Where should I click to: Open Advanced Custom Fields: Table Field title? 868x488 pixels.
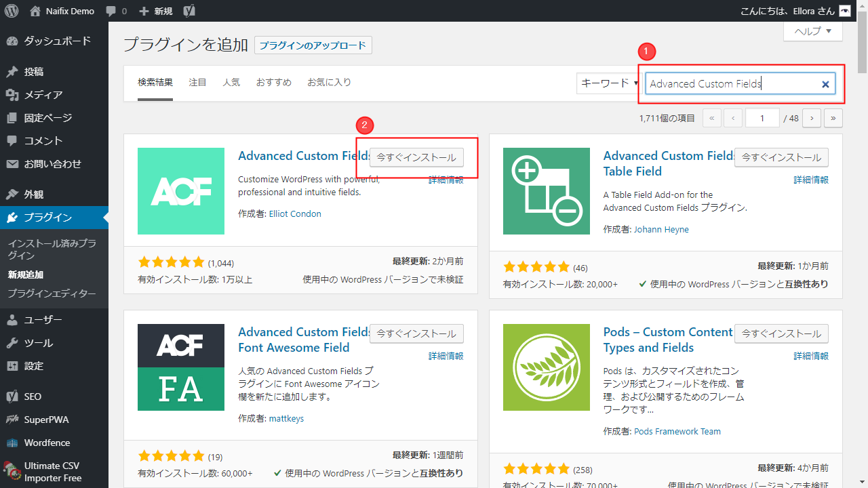(669, 163)
